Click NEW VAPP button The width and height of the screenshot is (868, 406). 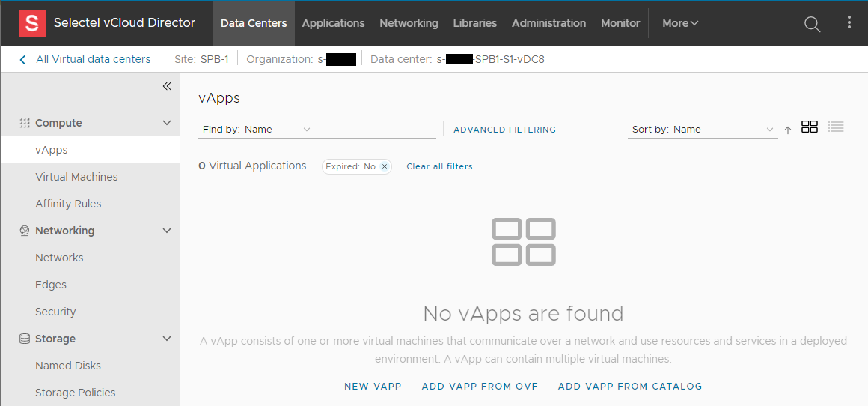pos(373,386)
